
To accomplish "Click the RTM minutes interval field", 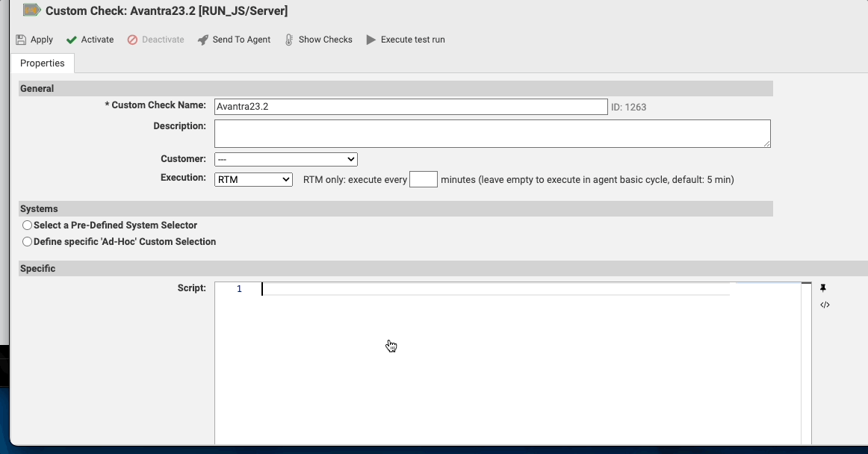I will [424, 179].
